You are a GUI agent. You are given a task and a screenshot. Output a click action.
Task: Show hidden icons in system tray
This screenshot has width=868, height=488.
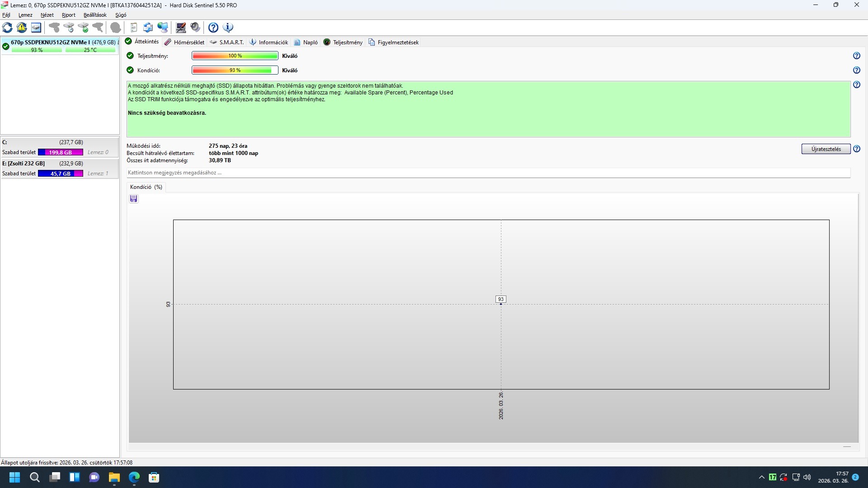tap(761, 477)
